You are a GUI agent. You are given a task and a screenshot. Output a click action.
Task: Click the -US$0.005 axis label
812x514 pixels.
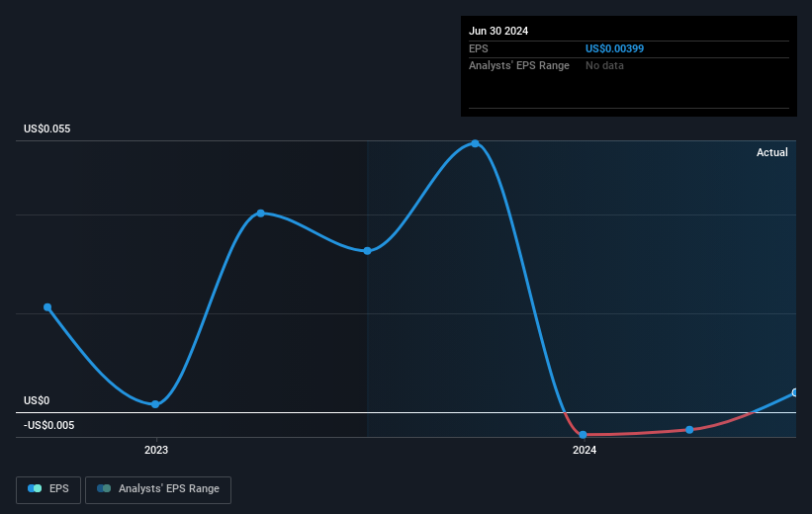point(49,425)
